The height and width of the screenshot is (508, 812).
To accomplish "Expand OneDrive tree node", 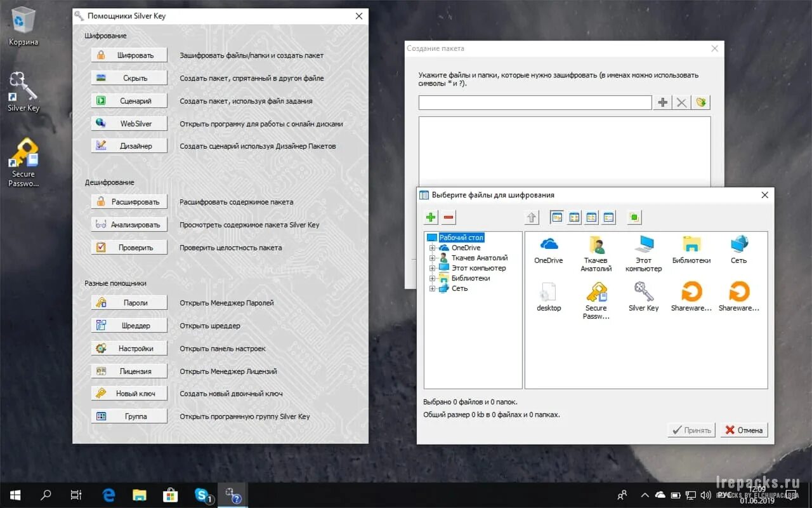I will coord(432,248).
